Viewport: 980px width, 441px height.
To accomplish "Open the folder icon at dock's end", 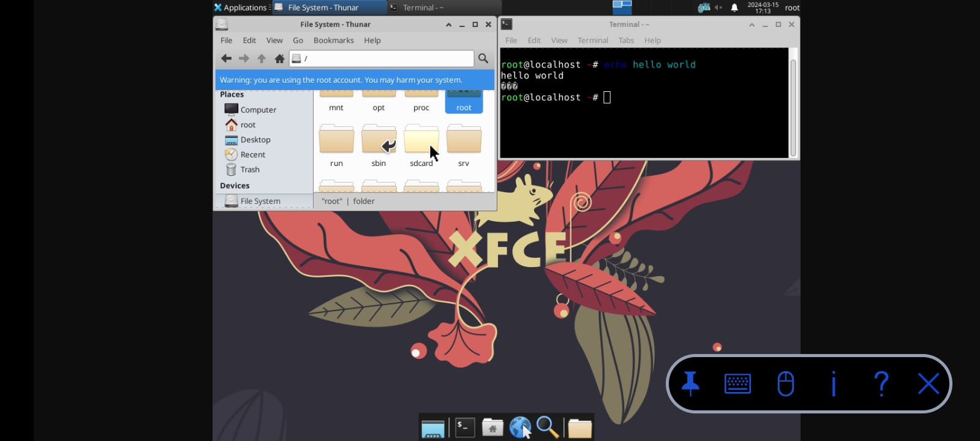I will [x=579, y=428].
